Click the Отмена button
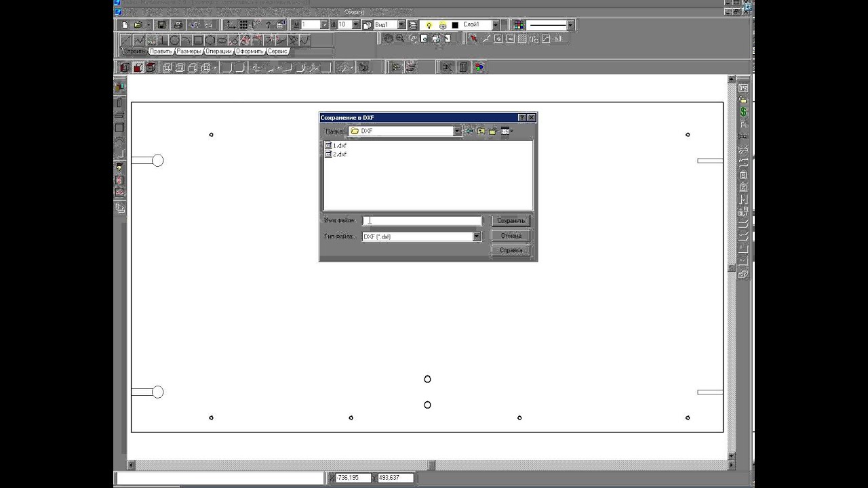 pyautogui.click(x=511, y=236)
